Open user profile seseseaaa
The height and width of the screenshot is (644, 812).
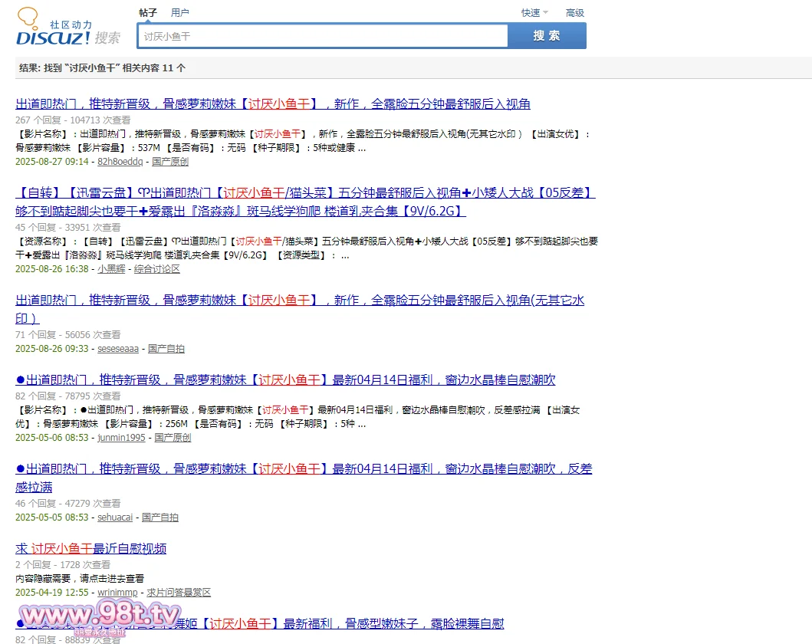(118, 349)
